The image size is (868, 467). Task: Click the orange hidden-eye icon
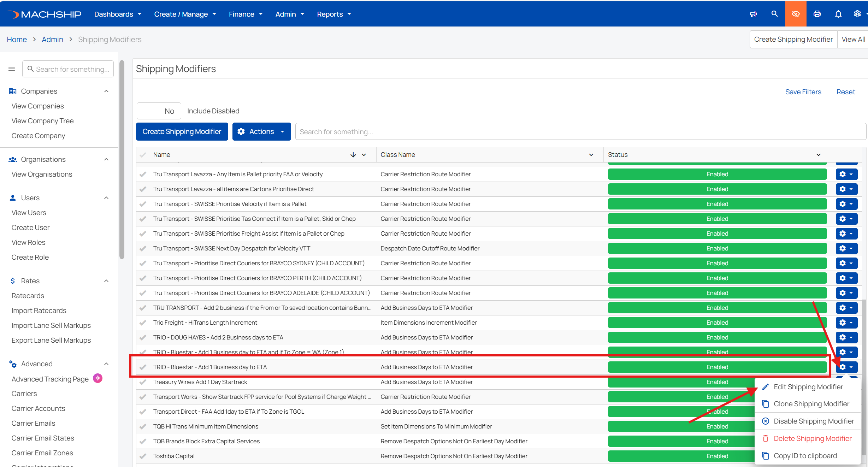tap(796, 14)
